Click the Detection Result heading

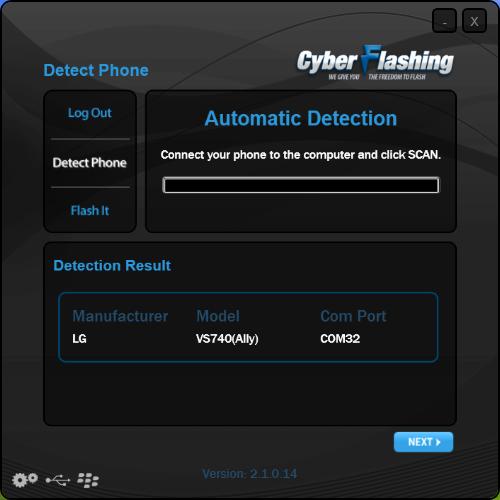(112, 266)
